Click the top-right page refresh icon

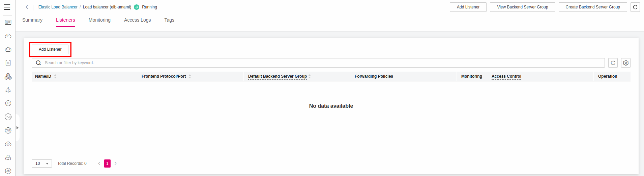(x=635, y=7)
